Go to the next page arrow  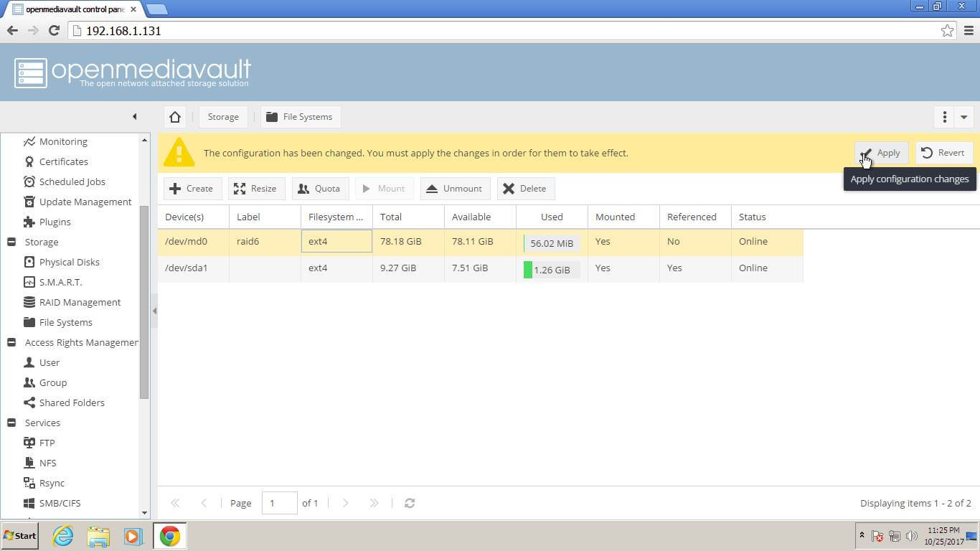pos(345,504)
